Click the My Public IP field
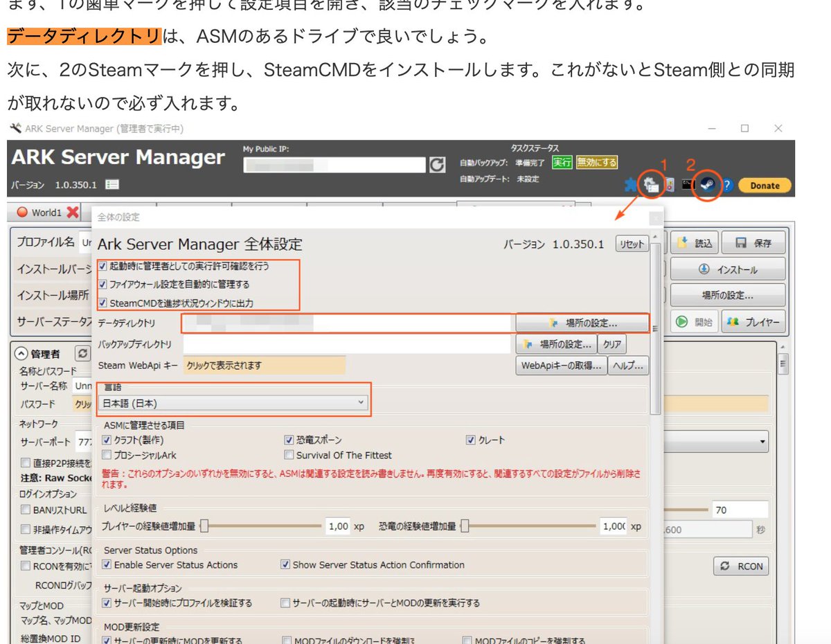 [x=334, y=165]
